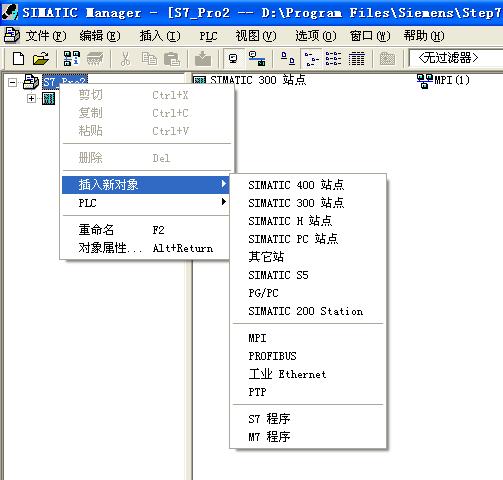Choose 重命名 in the context menu
Screen dimensions: 503x480
coord(146,230)
